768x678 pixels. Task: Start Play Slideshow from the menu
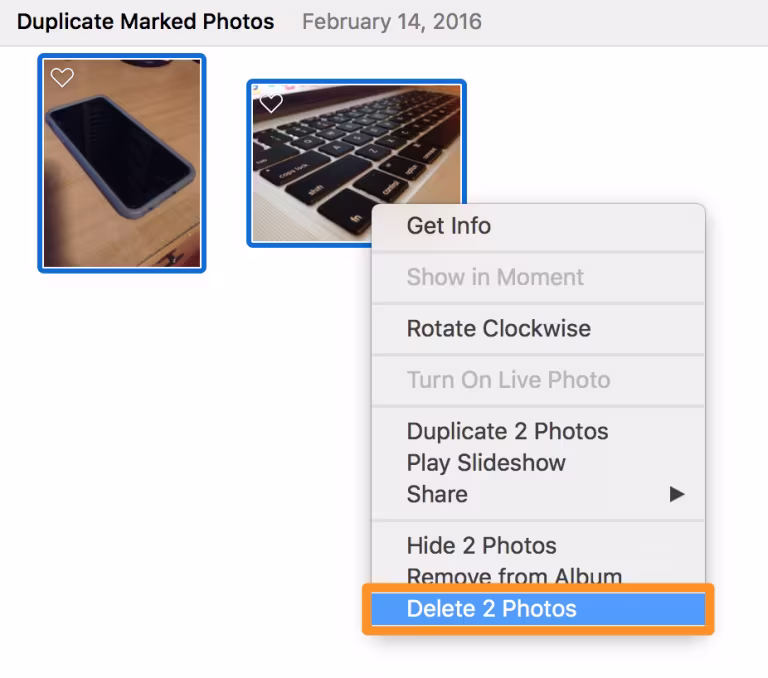click(486, 463)
